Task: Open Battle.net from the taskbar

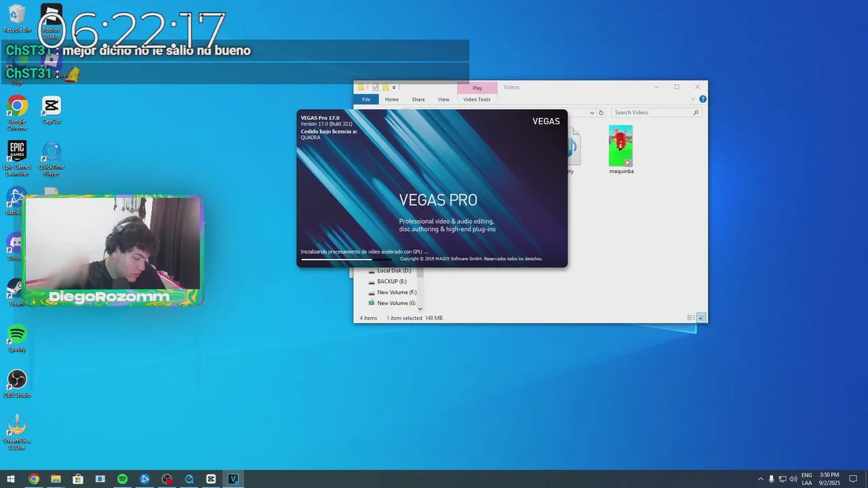Action: pos(144,479)
